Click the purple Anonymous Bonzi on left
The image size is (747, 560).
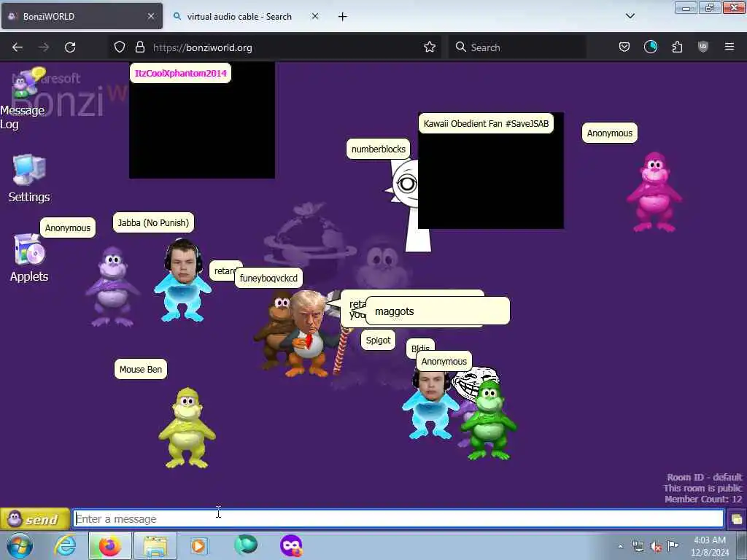tap(112, 287)
